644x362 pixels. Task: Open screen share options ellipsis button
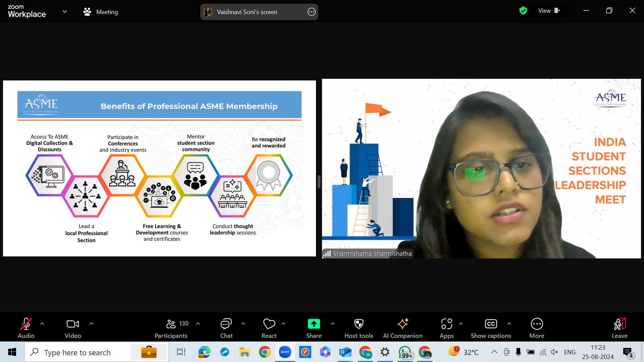tap(312, 12)
